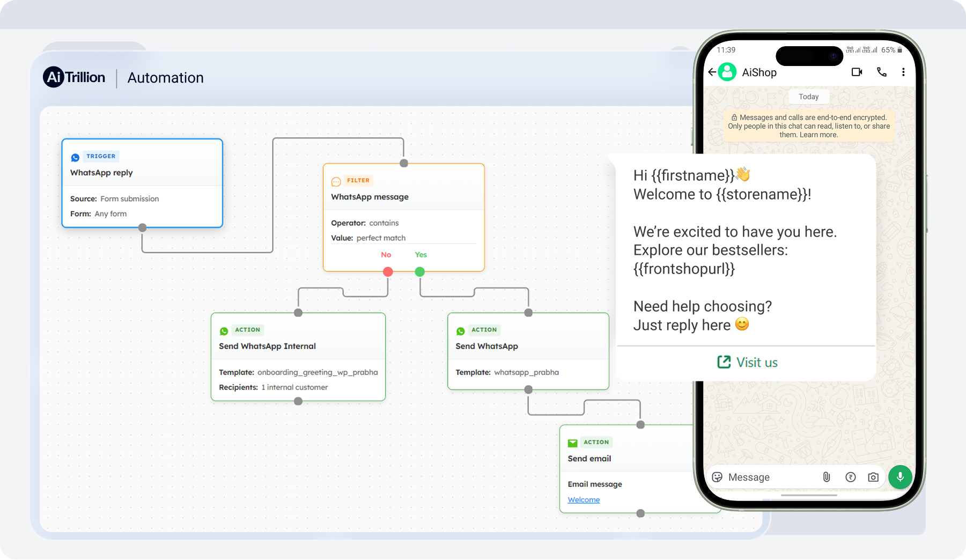This screenshot has height=560, width=966.
Task: Click the green Yes output connector
Action: click(420, 272)
